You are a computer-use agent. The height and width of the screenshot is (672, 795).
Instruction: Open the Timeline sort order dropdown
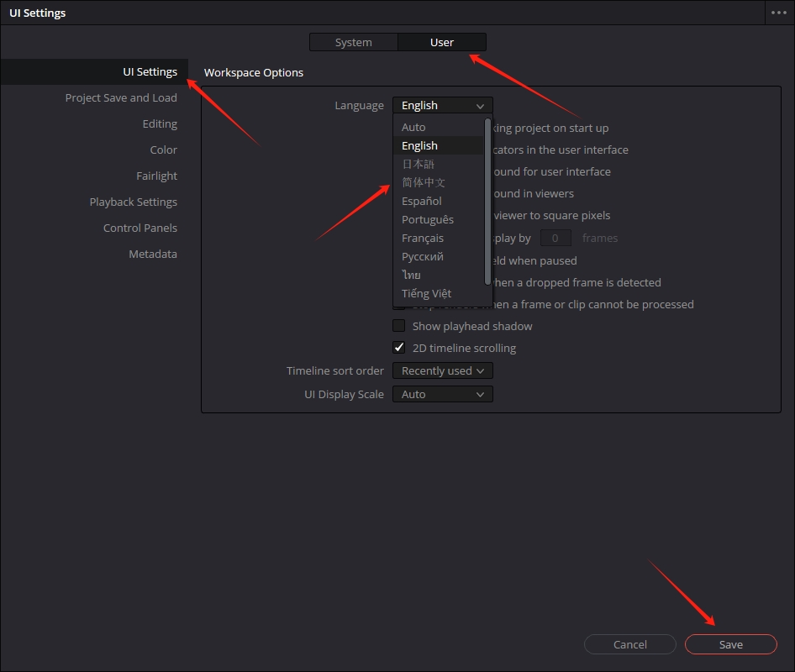tap(442, 370)
